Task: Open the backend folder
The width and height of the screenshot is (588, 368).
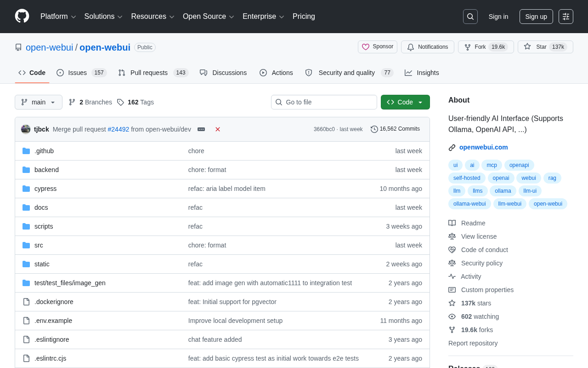Action: click(x=46, y=170)
